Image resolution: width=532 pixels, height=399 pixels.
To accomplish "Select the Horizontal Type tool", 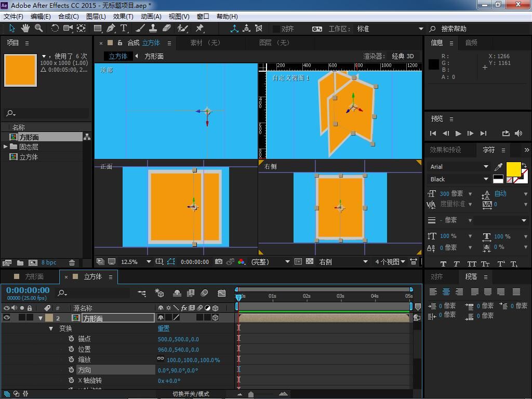I will click(124, 28).
